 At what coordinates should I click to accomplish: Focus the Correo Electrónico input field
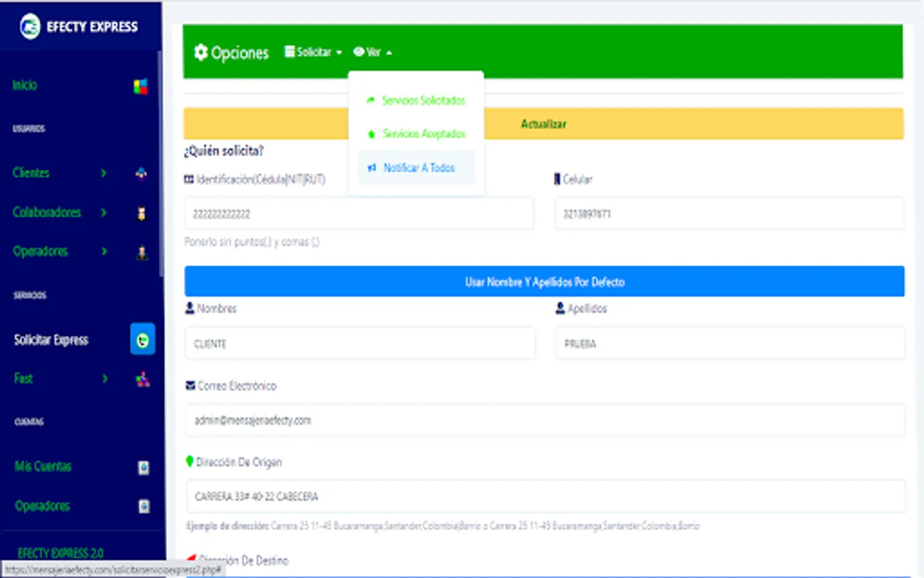pyautogui.click(x=545, y=420)
